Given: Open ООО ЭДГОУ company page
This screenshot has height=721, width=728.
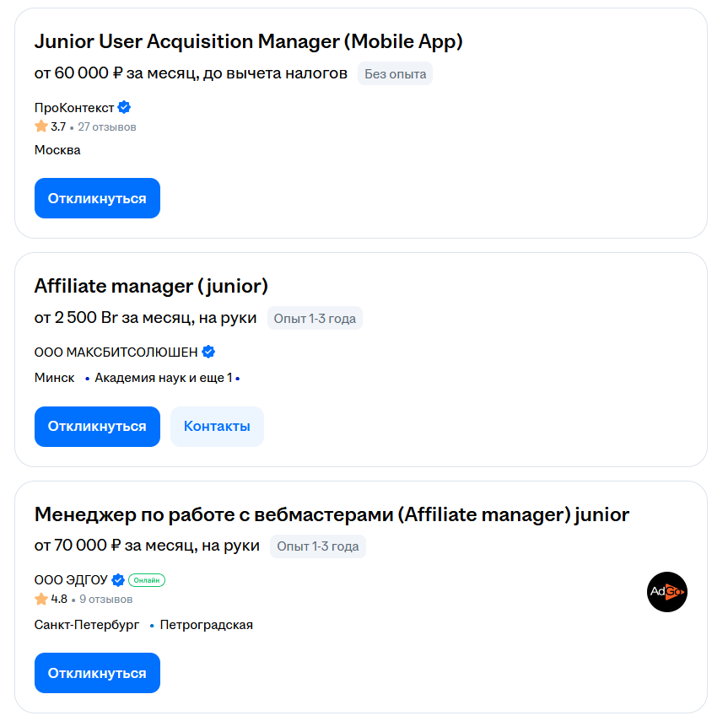Looking at the screenshot, I should click(71, 580).
